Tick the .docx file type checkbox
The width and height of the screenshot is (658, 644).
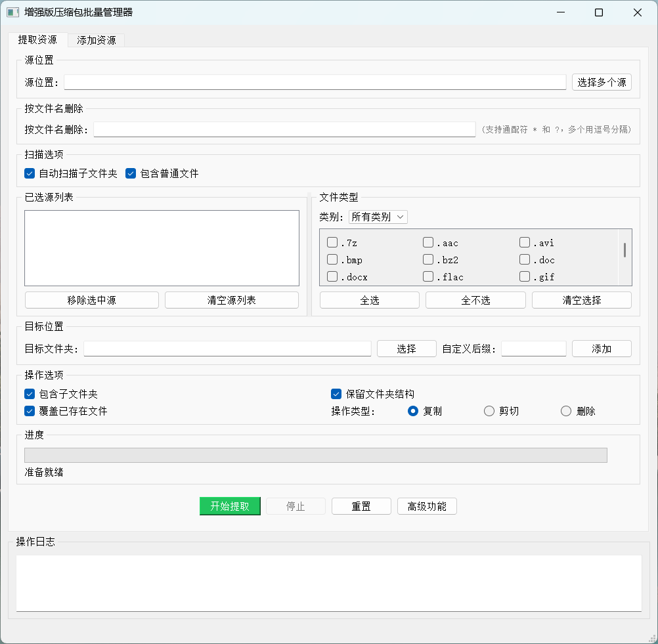[x=332, y=277]
